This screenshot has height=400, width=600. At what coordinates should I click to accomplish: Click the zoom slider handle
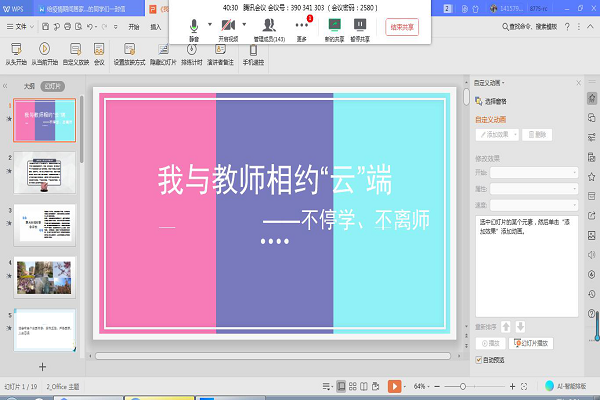pyautogui.click(x=463, y=387)
